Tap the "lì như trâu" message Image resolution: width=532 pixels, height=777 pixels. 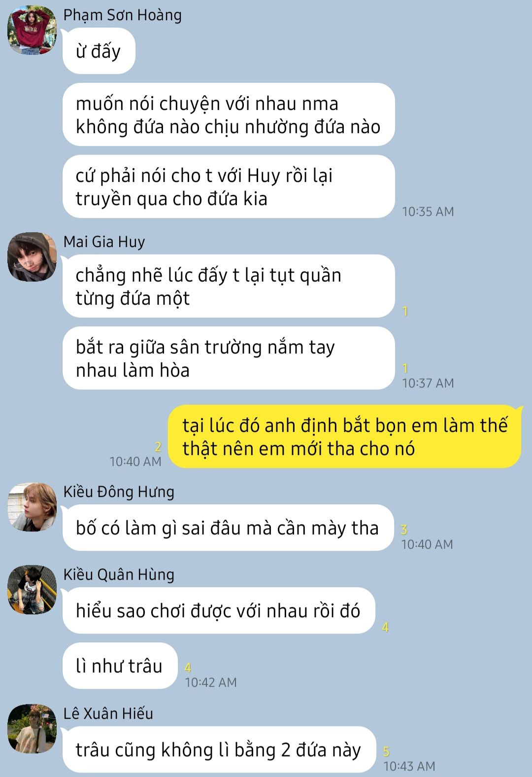pos(120,666)
